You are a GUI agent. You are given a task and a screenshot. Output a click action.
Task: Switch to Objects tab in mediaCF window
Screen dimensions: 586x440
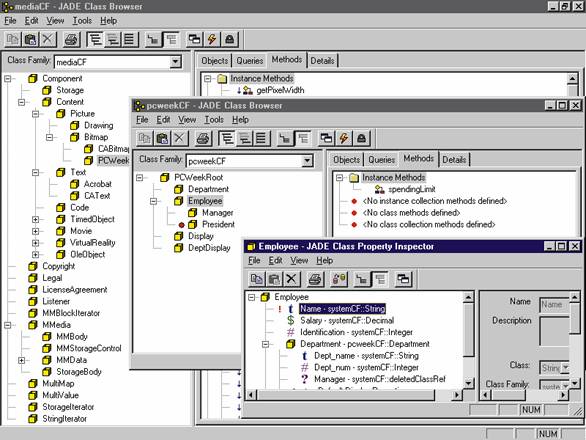pos(215,61)
